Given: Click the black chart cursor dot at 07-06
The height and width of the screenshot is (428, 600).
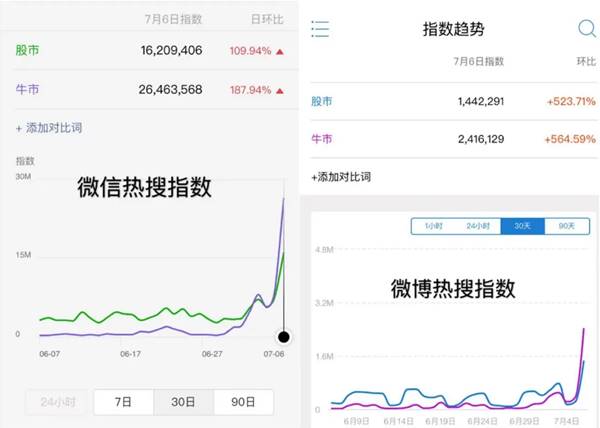Looking at the screenshot, I should [284, 337].
